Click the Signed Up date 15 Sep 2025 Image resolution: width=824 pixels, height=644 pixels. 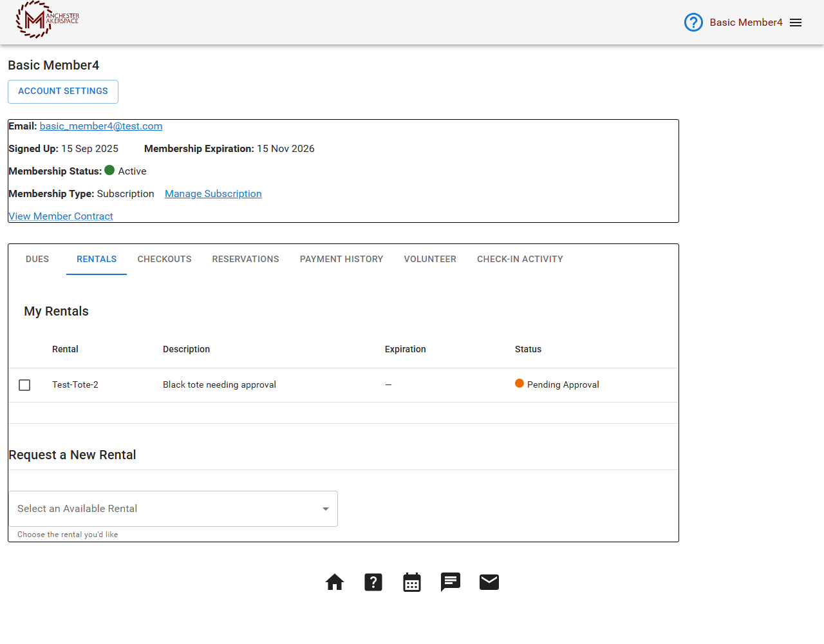point(89,149)
